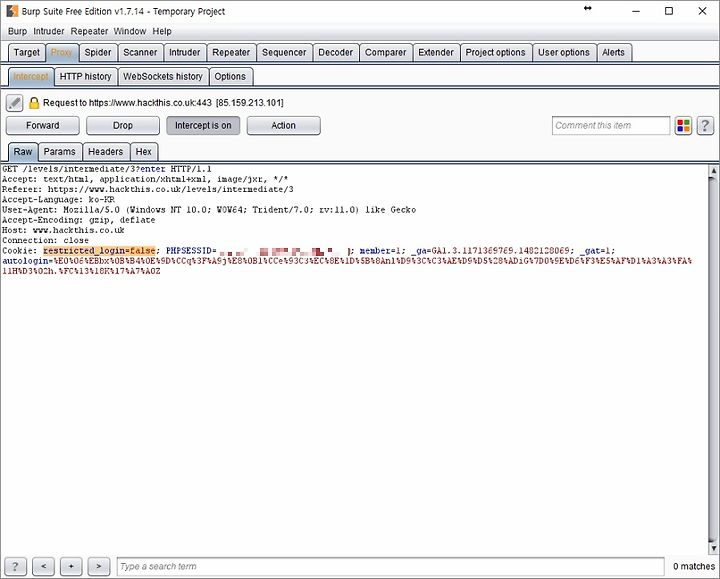Click the PHPSESSID cookie name

pyautogui.click(x=188, y=251)
